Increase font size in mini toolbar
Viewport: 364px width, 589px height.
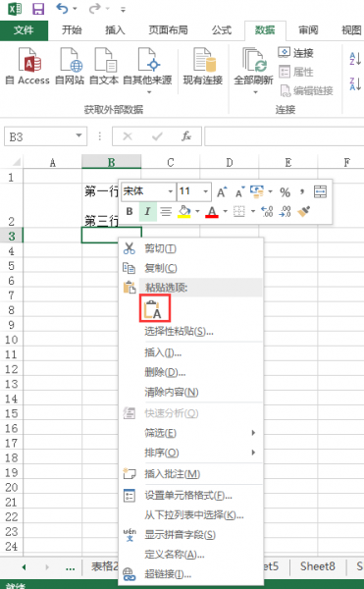pos(222,192)
